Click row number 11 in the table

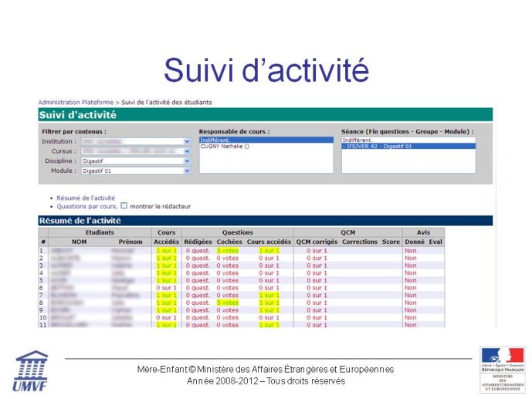click(42, 325)
